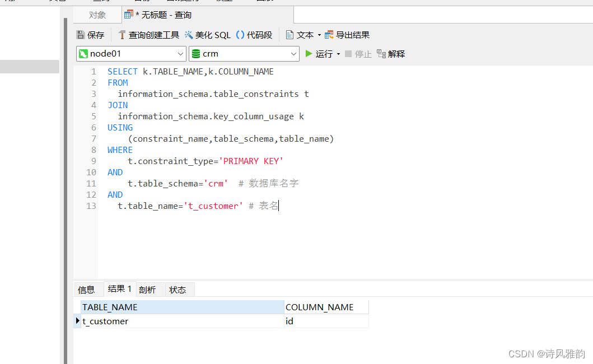The width and height of the screenshot is (593, 364).
Task: Click the node01 connection icon
Action: [x=83, y=54]
